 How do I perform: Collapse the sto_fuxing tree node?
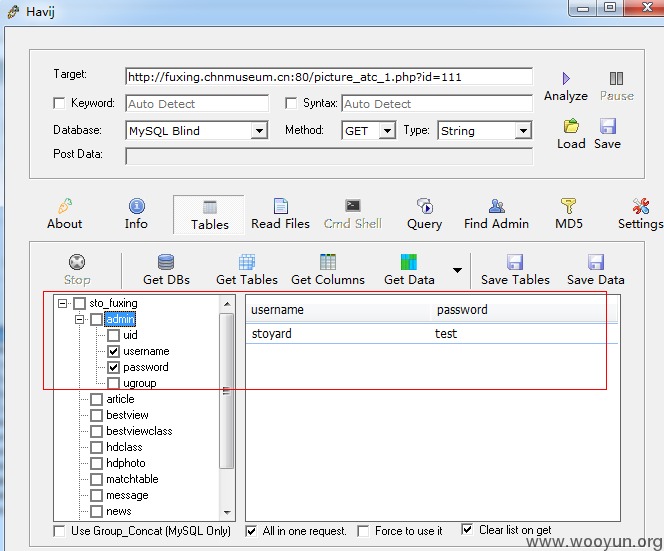(x=62, y=303)
